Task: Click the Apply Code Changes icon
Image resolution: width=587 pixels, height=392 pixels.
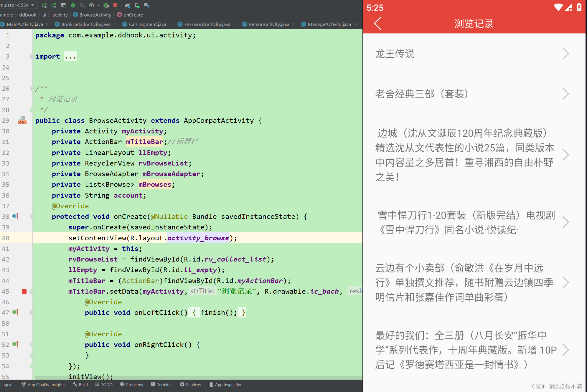Action: coord(64,5)
